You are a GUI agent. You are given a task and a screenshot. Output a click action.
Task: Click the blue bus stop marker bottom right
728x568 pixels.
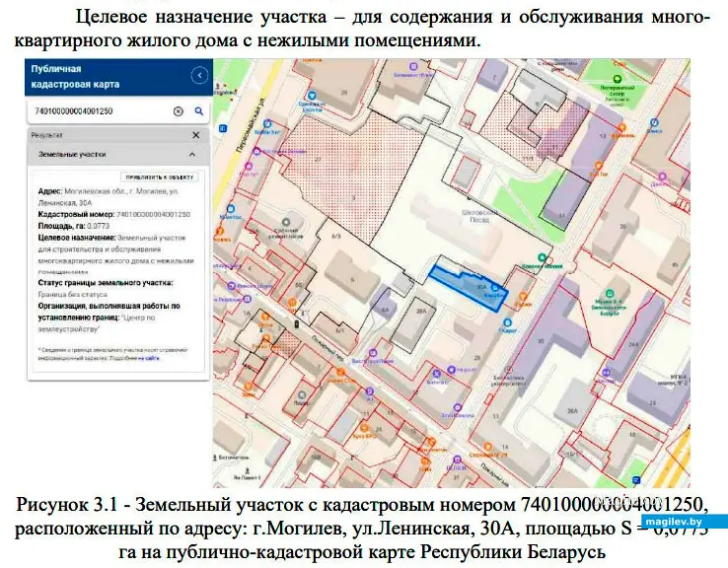point(637,480)
